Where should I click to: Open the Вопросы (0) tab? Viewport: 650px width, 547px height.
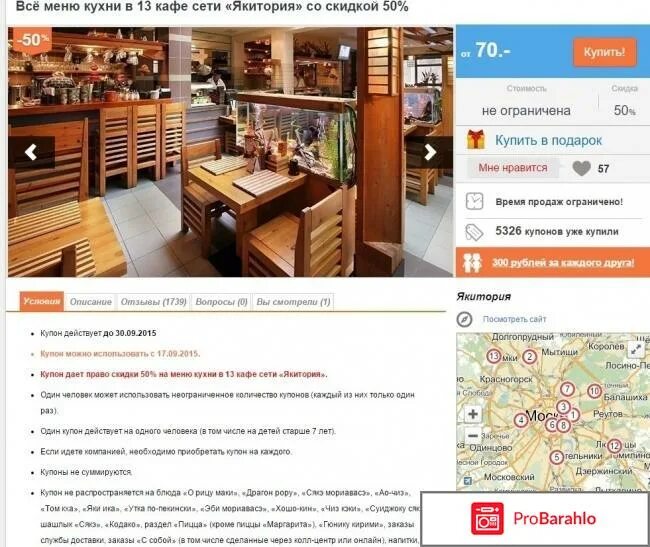(x=221, y=302)
